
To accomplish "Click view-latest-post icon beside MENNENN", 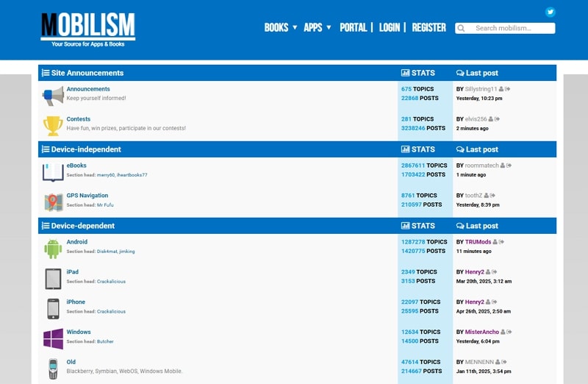I will pyautogui.click(x=504, y=362).
